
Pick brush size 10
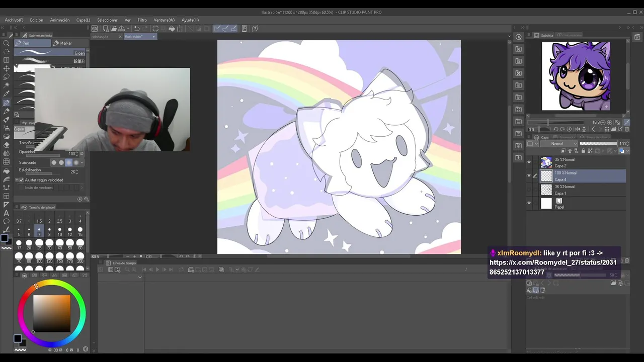click(59, 232)
